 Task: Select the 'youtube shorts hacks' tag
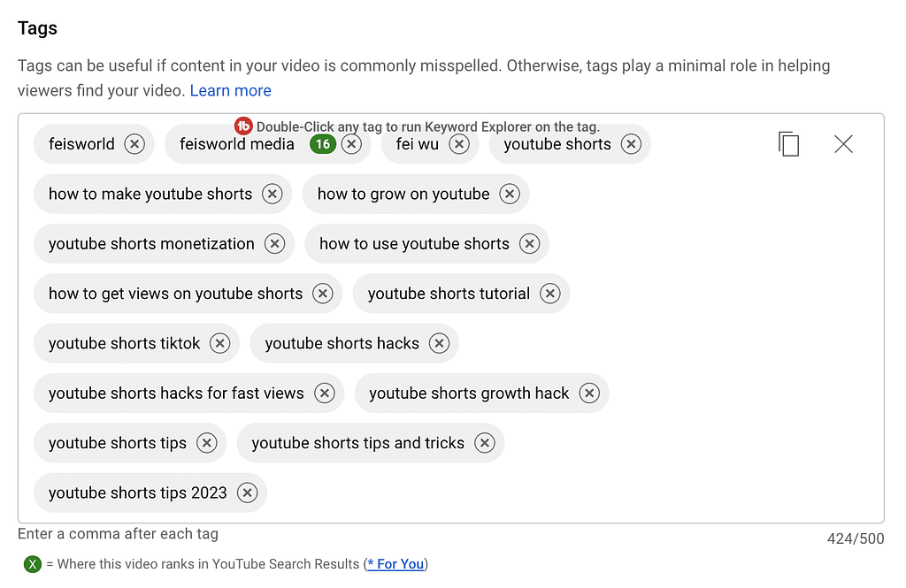coord(341,343)
